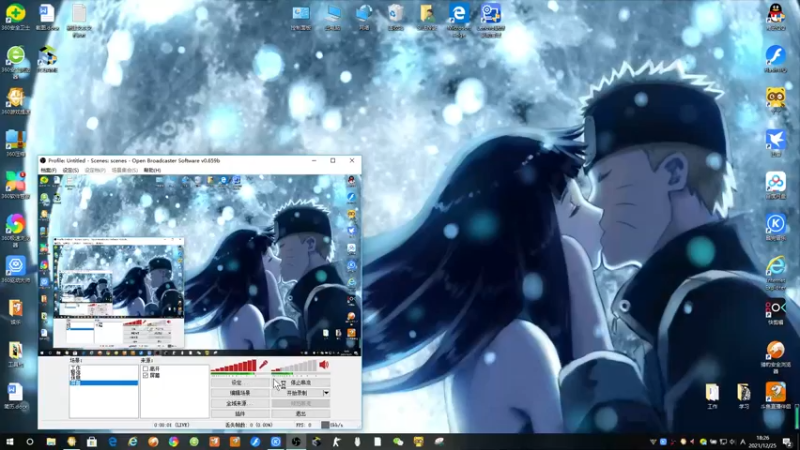
Task: Open the Settings (S) menu in OBS
Action: (x=70, y=170)
